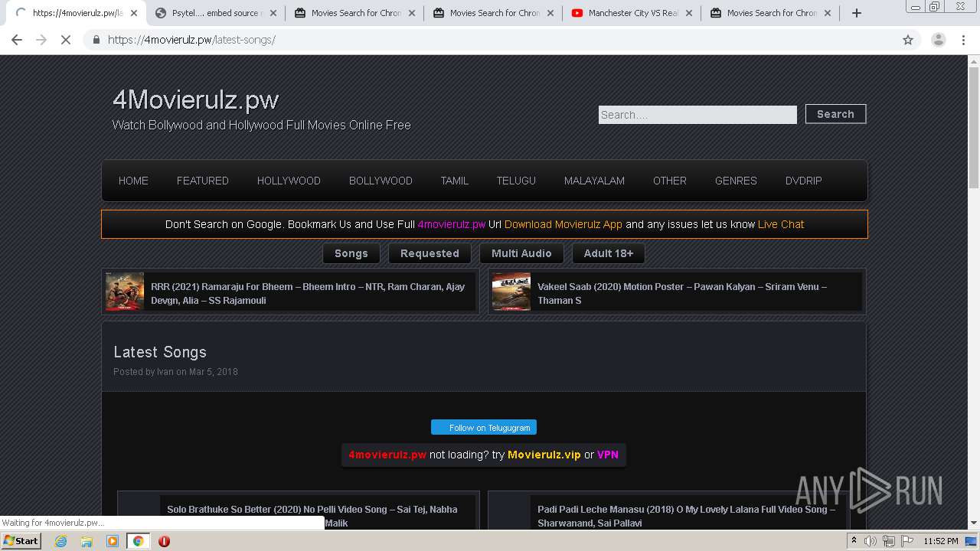Click the address bar URL
Viewport: 980px width, 551px height.
[x=191, y=40]
